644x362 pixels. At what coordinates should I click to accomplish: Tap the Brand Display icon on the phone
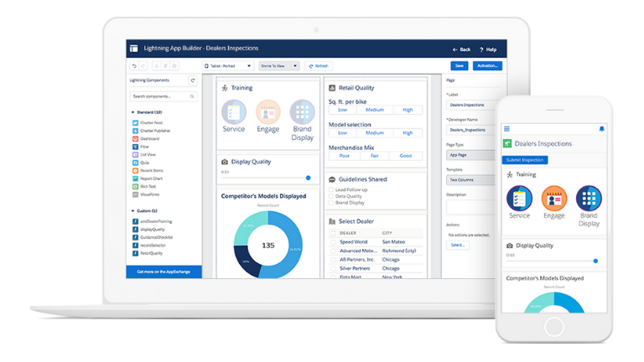[x=589, y=199]
